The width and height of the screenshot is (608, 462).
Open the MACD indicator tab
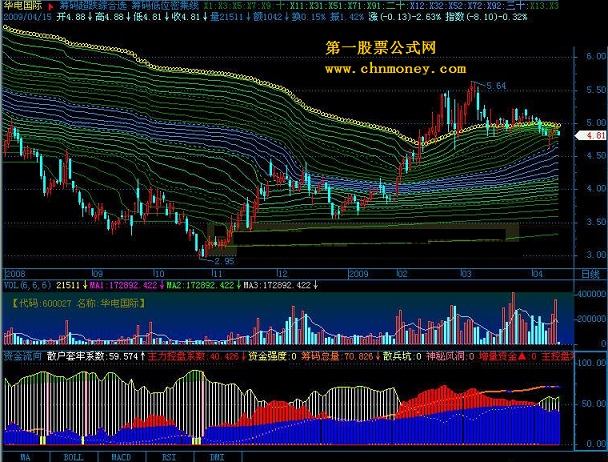[x=121, y=457]
